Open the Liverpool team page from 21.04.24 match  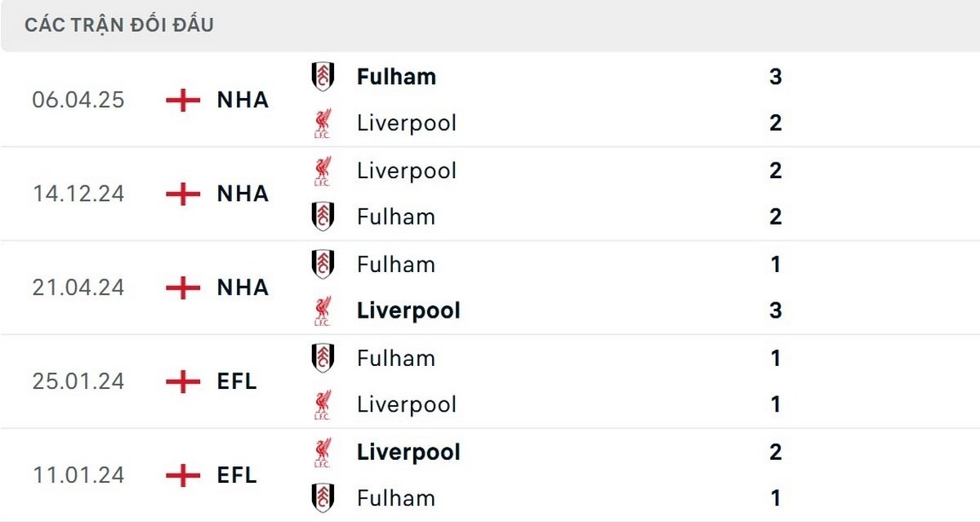pos(408,310)
